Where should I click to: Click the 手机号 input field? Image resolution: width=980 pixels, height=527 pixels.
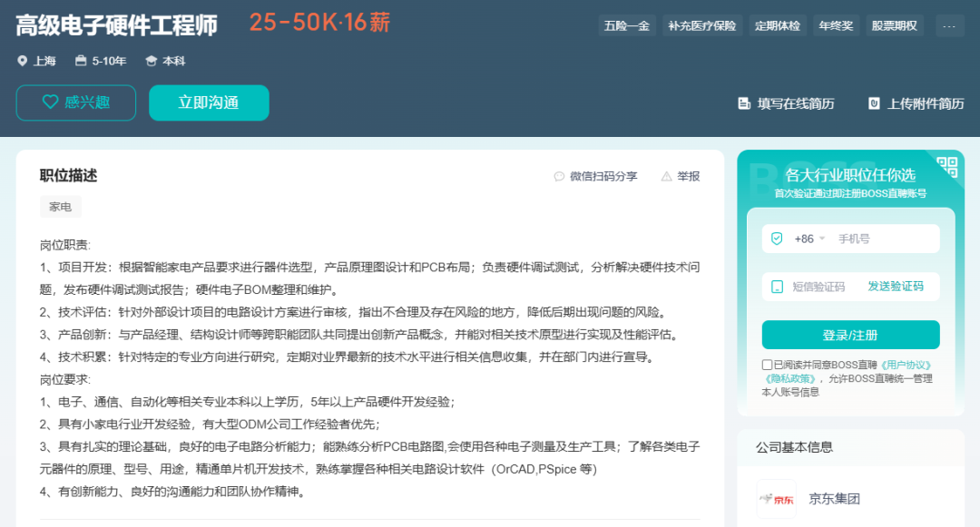coord(885,239)
